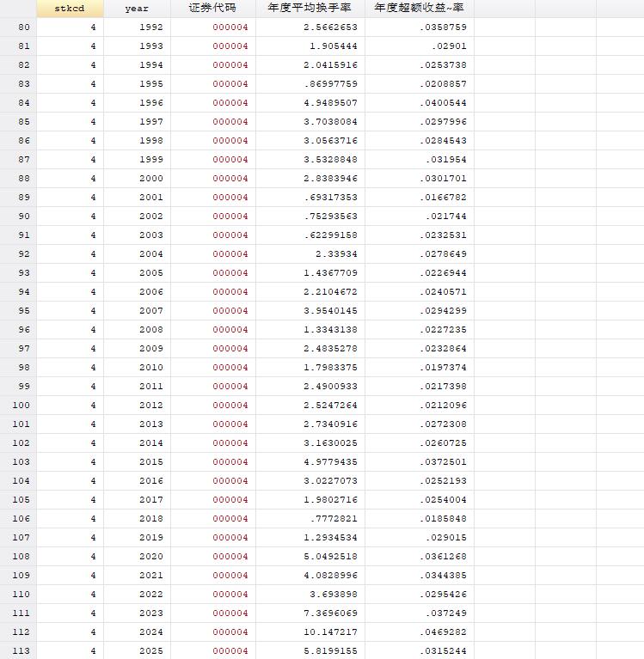Click excess return value .0358759
The height and width of the screenshot is (659, 644).
point(420,27)
